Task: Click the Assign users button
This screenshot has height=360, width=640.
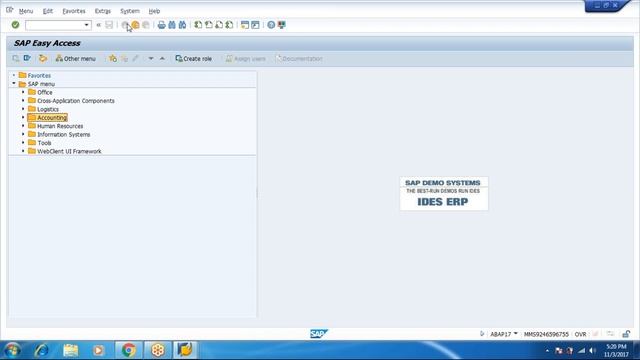Action: pos(246,58)
